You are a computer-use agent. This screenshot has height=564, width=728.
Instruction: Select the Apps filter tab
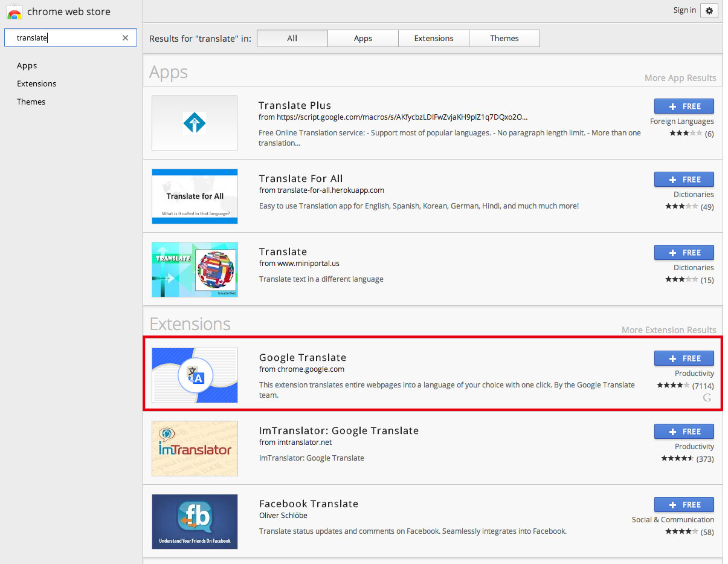pos(362,39)
